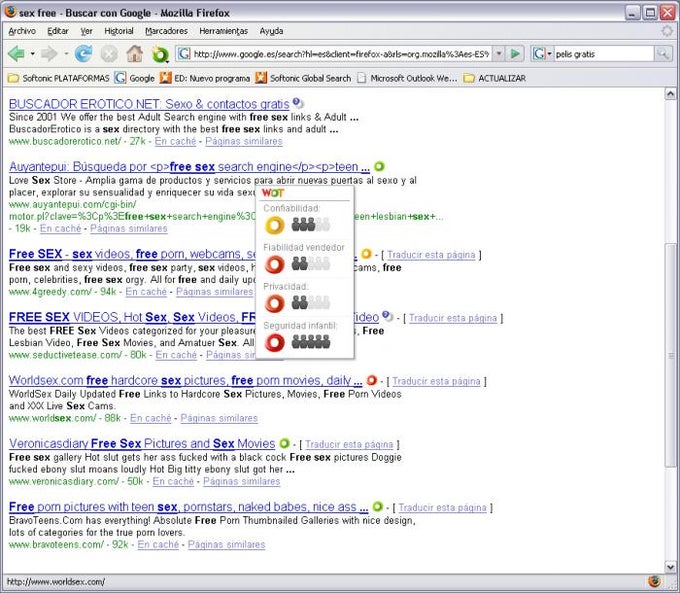This screenshot has height=593, width=680.
Task: Click the red Privacidad rating ring
Action: [275, 303]
